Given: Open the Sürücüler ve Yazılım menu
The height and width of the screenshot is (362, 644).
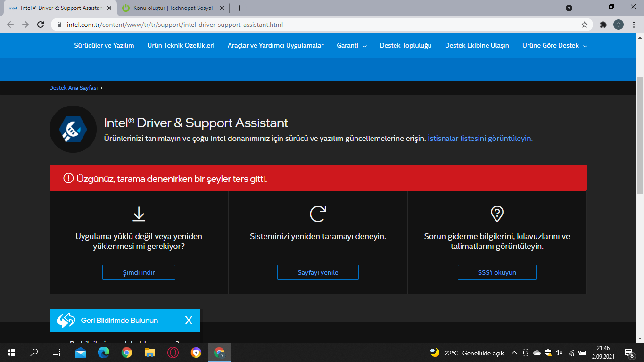Looking at the screenshot, I should point(104,46).
